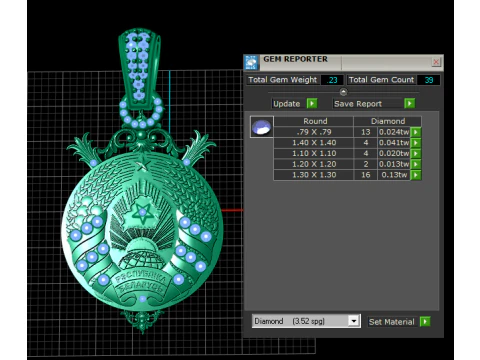Image resolution: width=480 pixels, height=360 pixels.
Task: Click the Gem Reporter logo icon
Action: click(251, 62)
